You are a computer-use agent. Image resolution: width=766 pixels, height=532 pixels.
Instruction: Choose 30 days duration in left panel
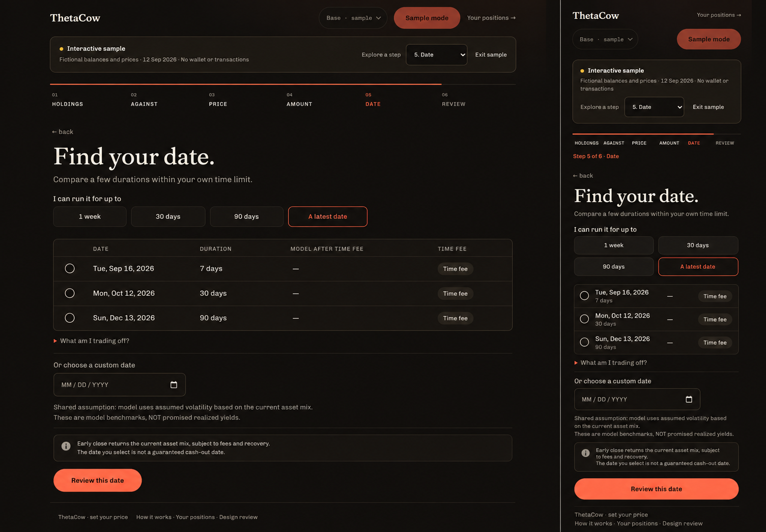tap(168, 216)
